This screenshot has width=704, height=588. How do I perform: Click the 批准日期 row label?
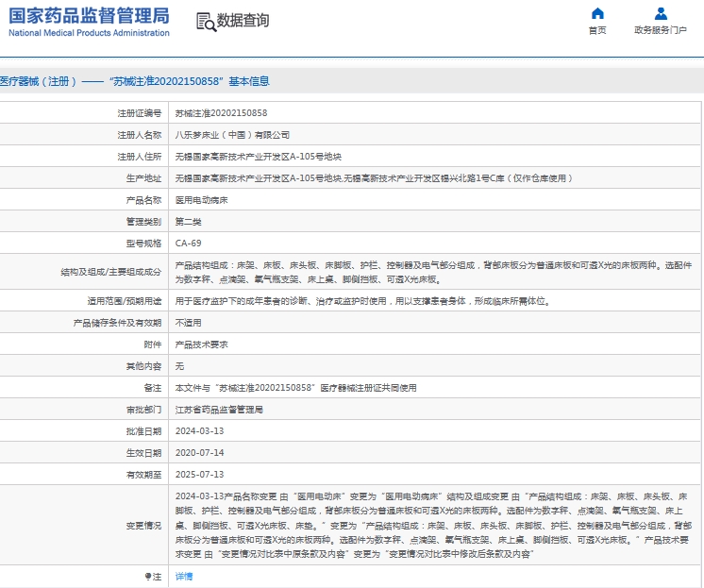click(x=143, y=431)
